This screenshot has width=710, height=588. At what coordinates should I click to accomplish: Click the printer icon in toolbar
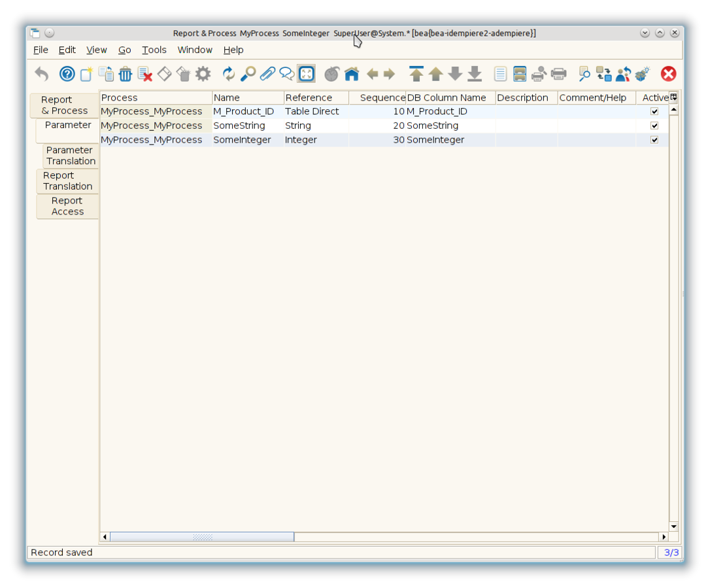tap(558, 74)
